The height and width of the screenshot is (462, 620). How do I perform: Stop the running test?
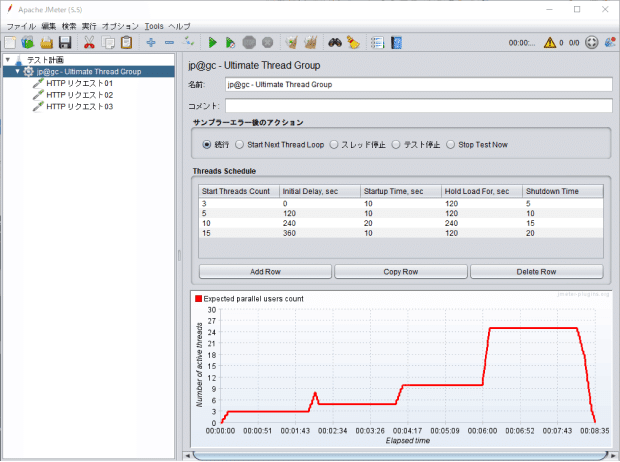click(x=249, y=42)
